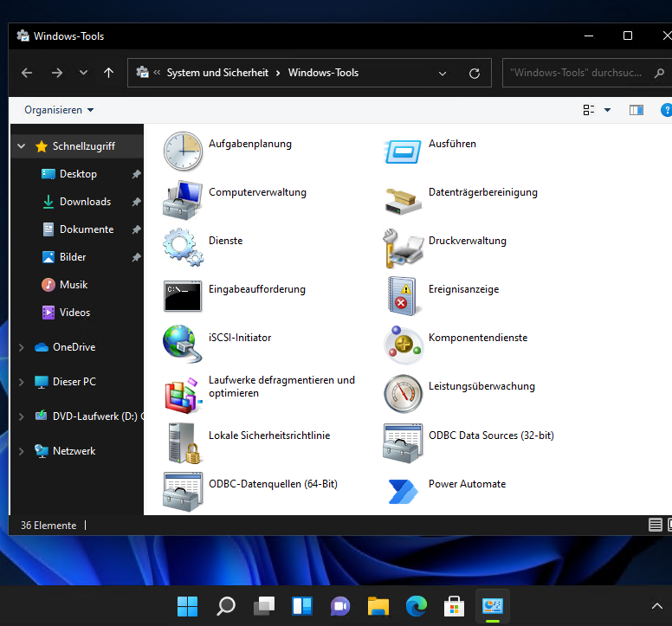Open the Ereignisanzeige icon
The image size is (672, 626).
[403, 296]
